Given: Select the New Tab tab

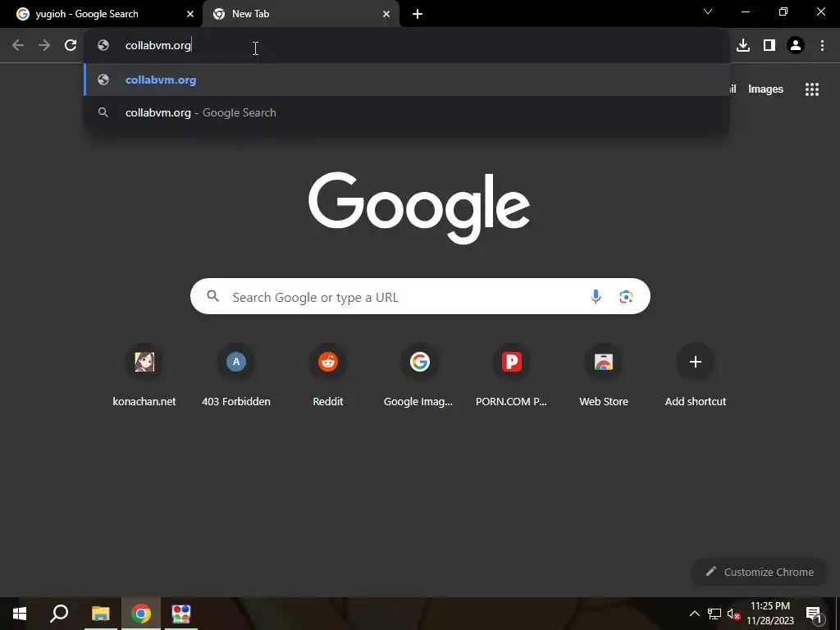Looking at the screenshot, I should click(301, 14).
